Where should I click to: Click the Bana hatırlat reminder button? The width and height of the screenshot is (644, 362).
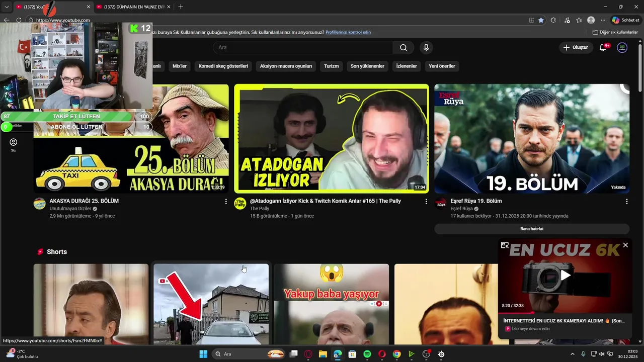[x=532, y=229]
